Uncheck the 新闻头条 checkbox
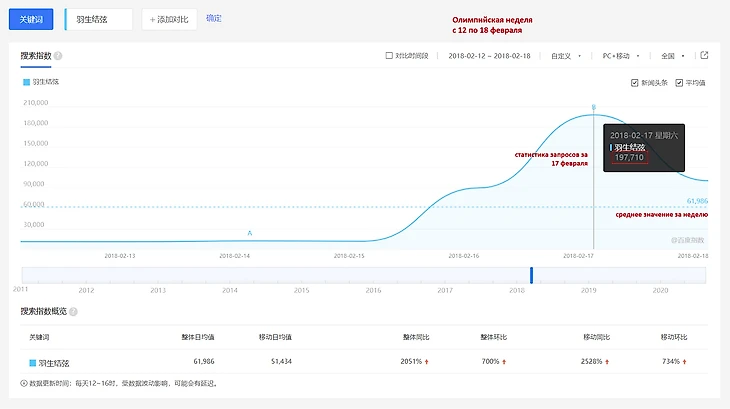Screen dimensions: 730x409 pos(635,83)
